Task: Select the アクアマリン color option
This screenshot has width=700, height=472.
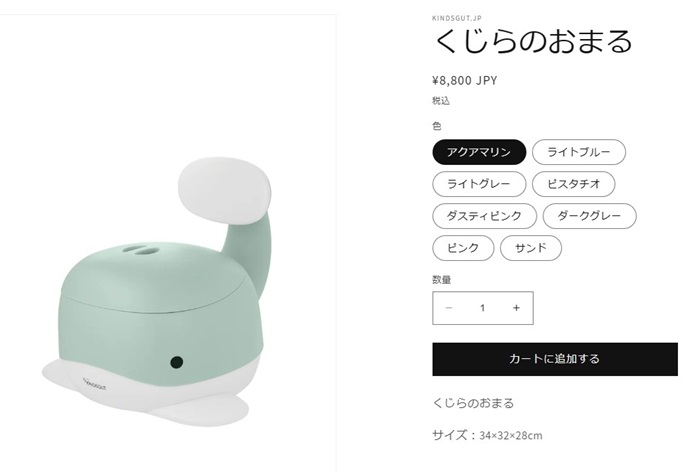Action: 479,152
